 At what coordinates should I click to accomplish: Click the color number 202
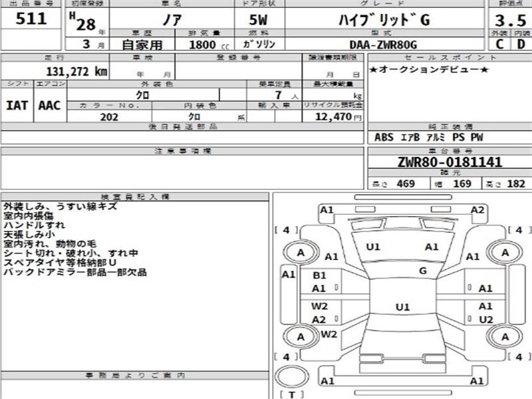109,117
